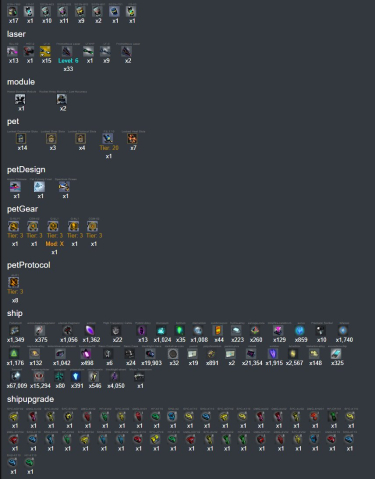Open the module item with x2 count
The height and width of the screenshot is (479, 375).
(62, 99)
